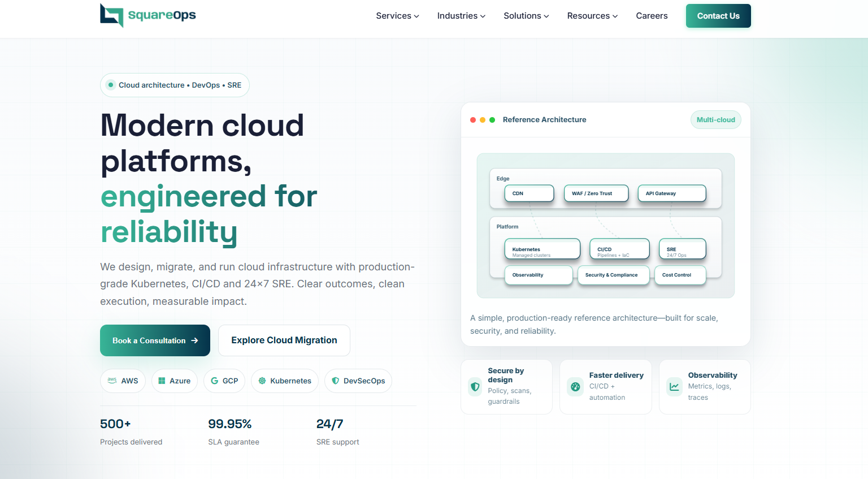Select the API Gateway node
This screenshot has width=868, height=479.
672,193
